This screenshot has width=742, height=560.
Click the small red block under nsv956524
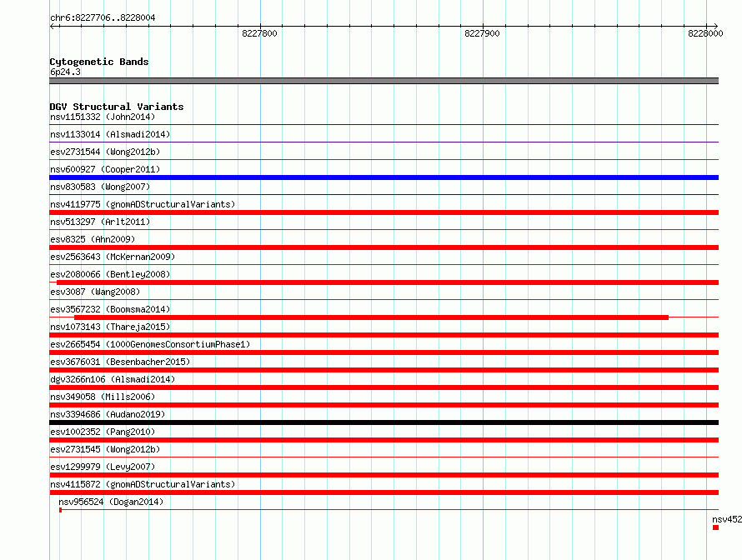point(61,510)
